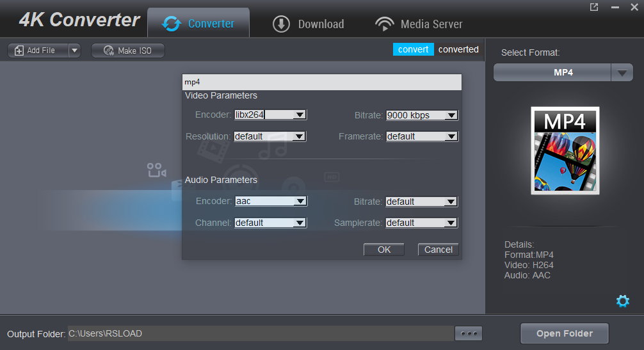This screenshot has height=350, width=644.
Task: Click the Output Folder path field
Action: 261,333
